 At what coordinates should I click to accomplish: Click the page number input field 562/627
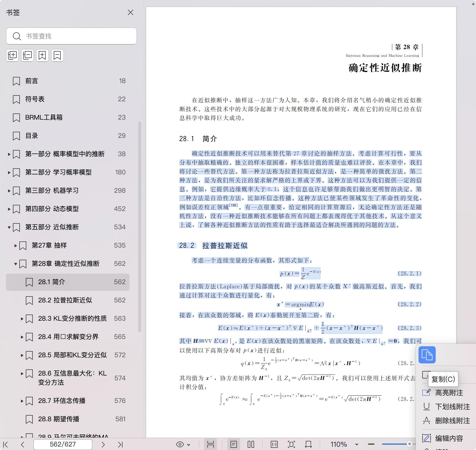click(x=62, y=444)
